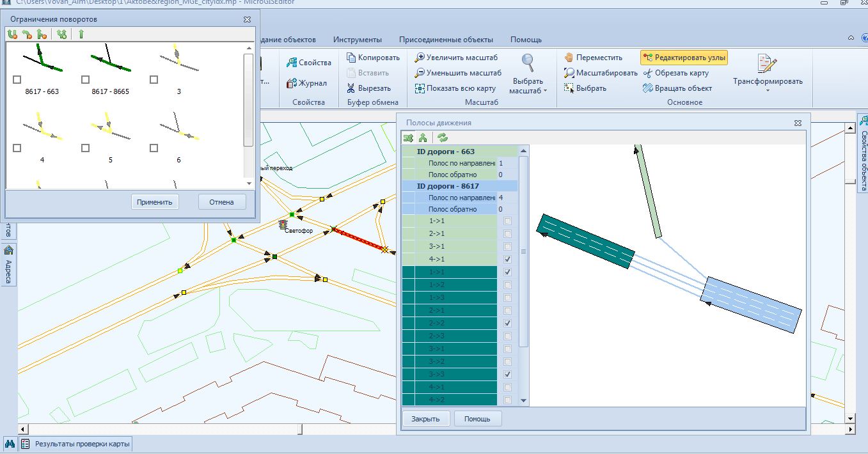This screenshot has height=454, width=868.
Task: Click the Светофор traffic light icon on map
Action: (x=283, y=224)
